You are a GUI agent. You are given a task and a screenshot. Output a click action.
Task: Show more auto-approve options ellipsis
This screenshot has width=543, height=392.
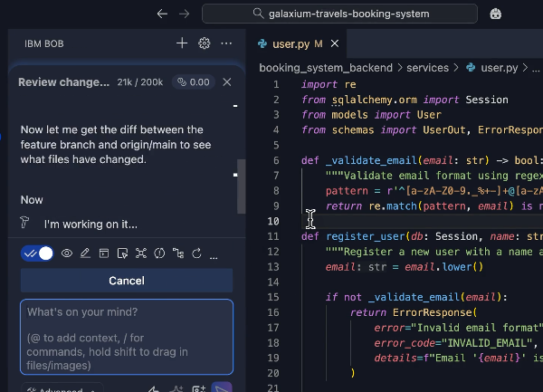(x=214, y=256)
